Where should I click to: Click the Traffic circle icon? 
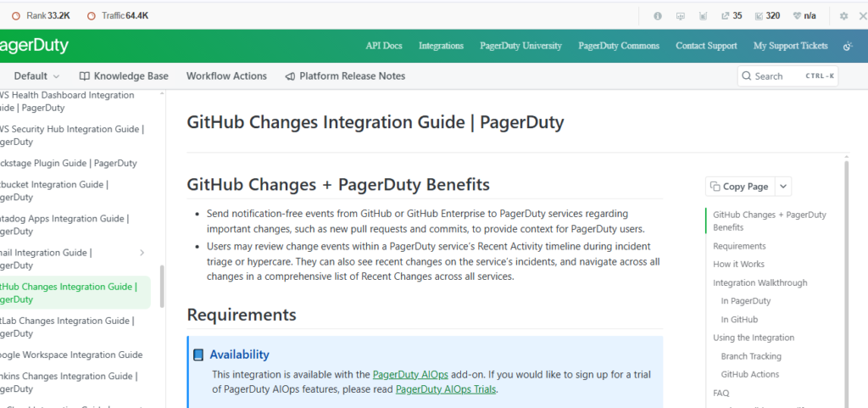[x=92, y=16]
